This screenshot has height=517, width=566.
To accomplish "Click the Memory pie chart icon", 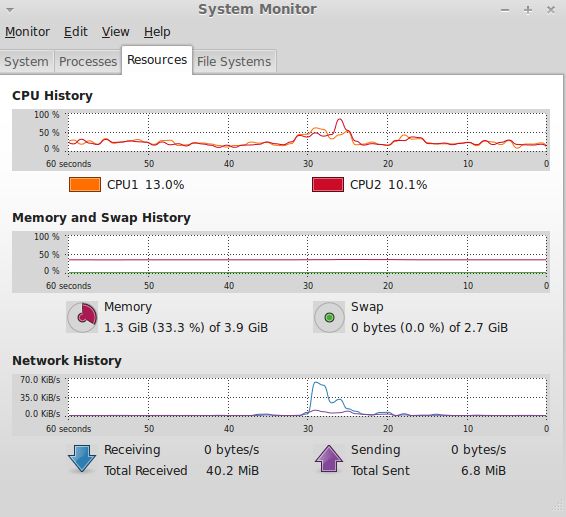I will 82,317.
